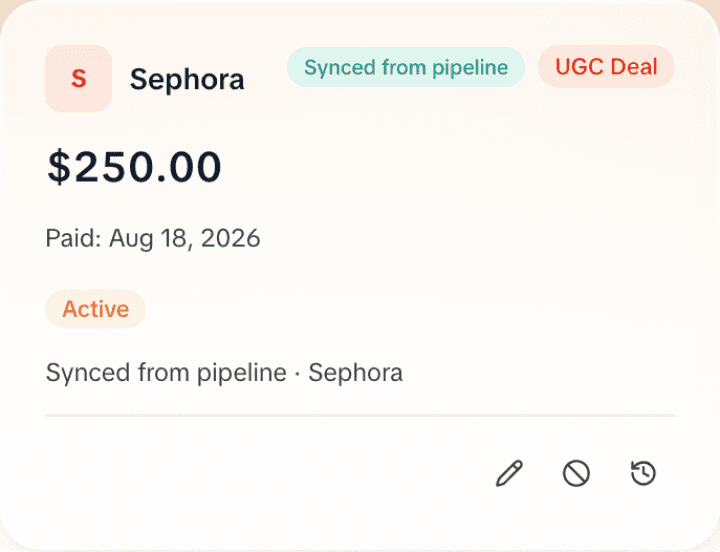Click the teal Synced from pipeline badge
The height and width of the screenshot is (552, 720).
(x=406, y=67)
